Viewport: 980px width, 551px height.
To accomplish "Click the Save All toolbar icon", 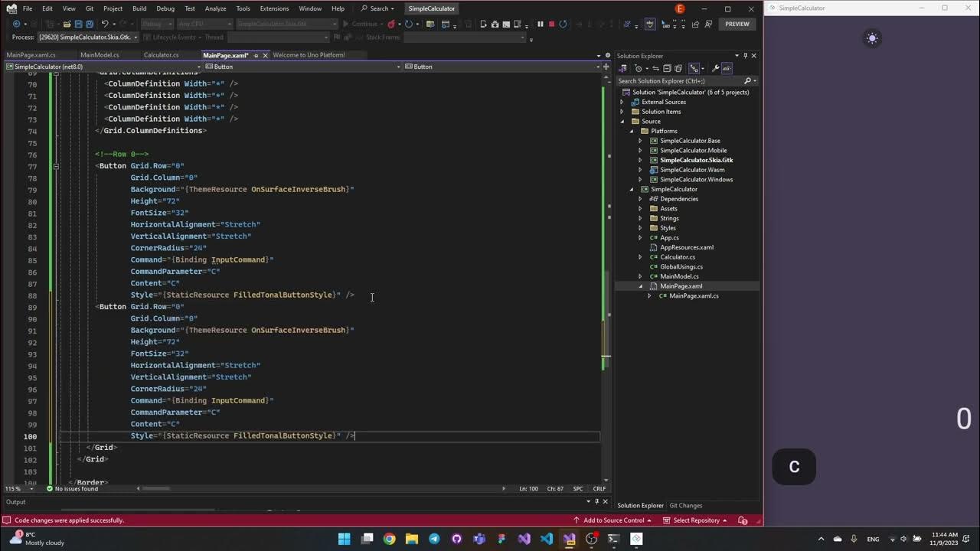I will tap(90, 24).
